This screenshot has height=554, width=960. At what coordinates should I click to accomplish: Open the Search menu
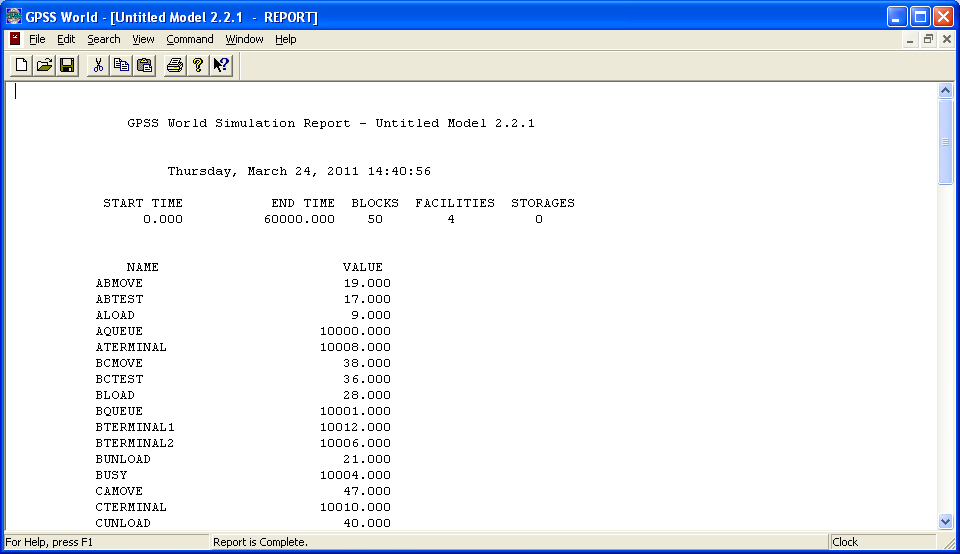tap(103, 39)
